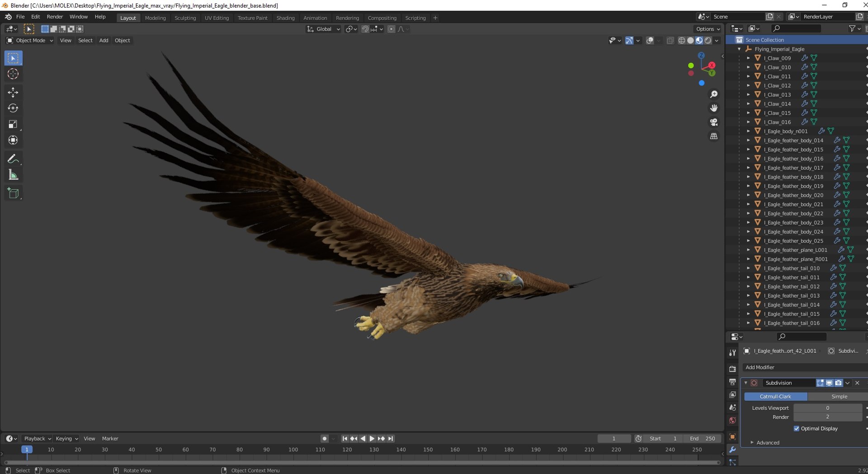The width and height of the screenshot is (868, 474).
Task: Open the Object Mode dropdown
Action: tap(30, 41)
